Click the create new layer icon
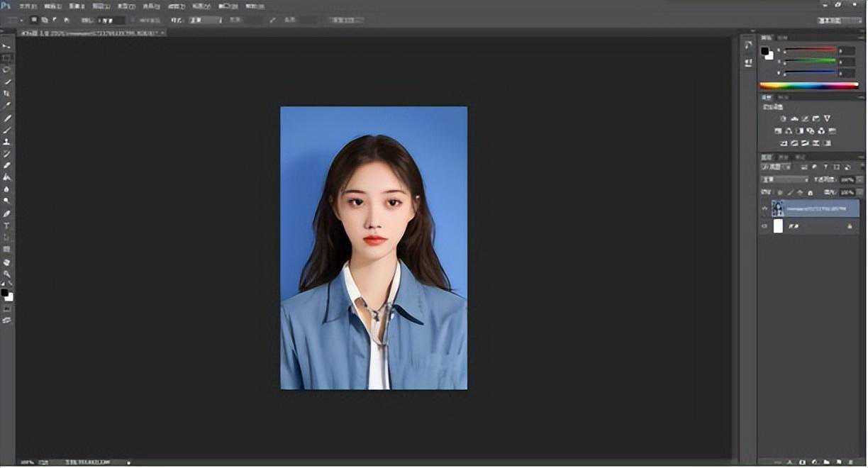Image resolution: width=868 pixels, height=468 pixels. coord(838,462)
